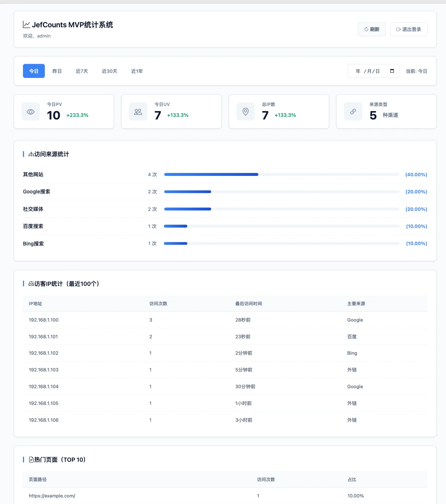
Task: Click the 种渠道 label in 来源类型 card
Action: (x=390, y=115)
